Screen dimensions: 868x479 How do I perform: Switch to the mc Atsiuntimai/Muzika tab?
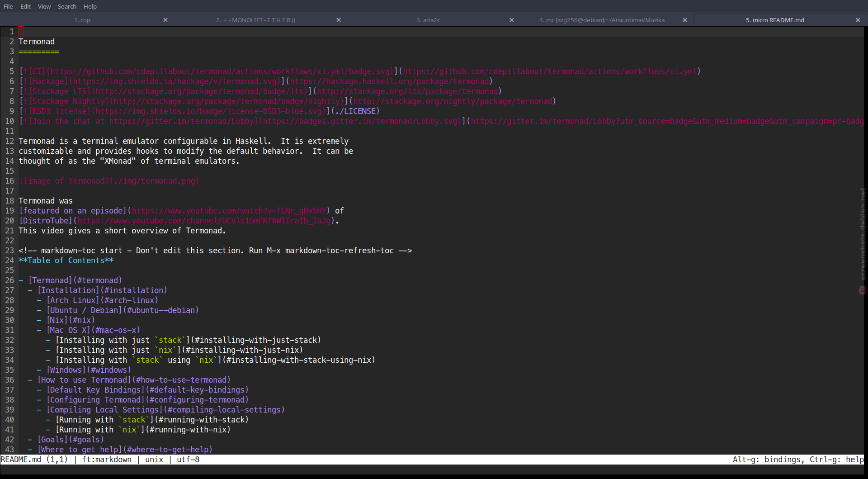click(x=602, y=20)
